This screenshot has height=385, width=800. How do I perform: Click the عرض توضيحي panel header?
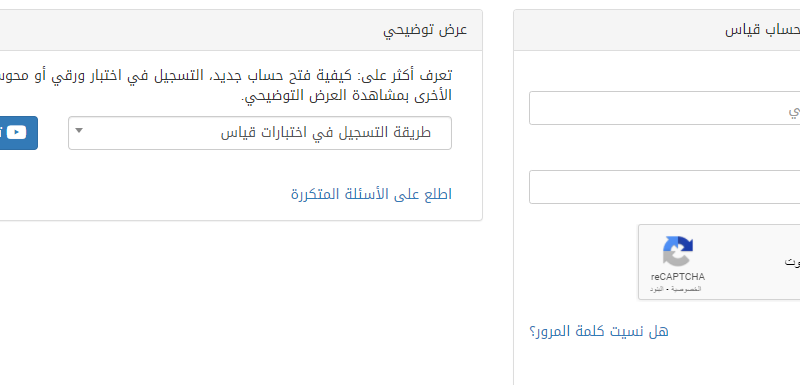(241, 30)
